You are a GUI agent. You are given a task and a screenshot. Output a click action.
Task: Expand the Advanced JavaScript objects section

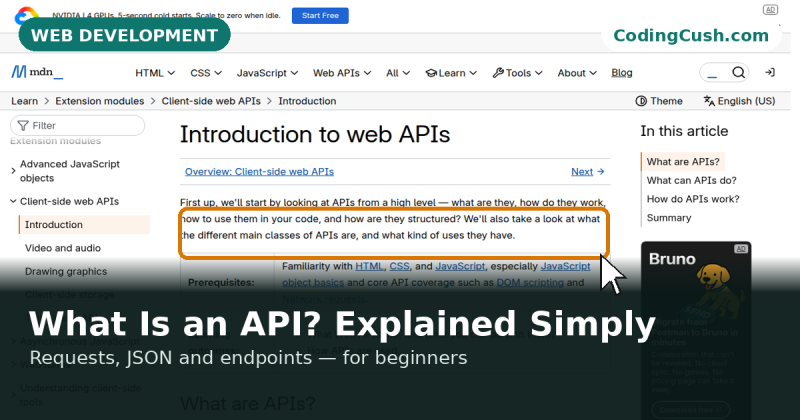click(x=69, y=171)
